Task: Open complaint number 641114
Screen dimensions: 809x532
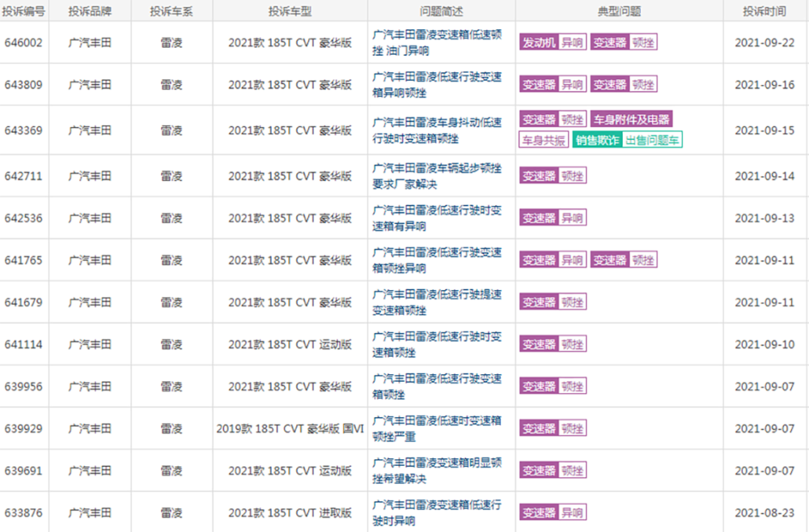Action: click(x=23, y=344)
